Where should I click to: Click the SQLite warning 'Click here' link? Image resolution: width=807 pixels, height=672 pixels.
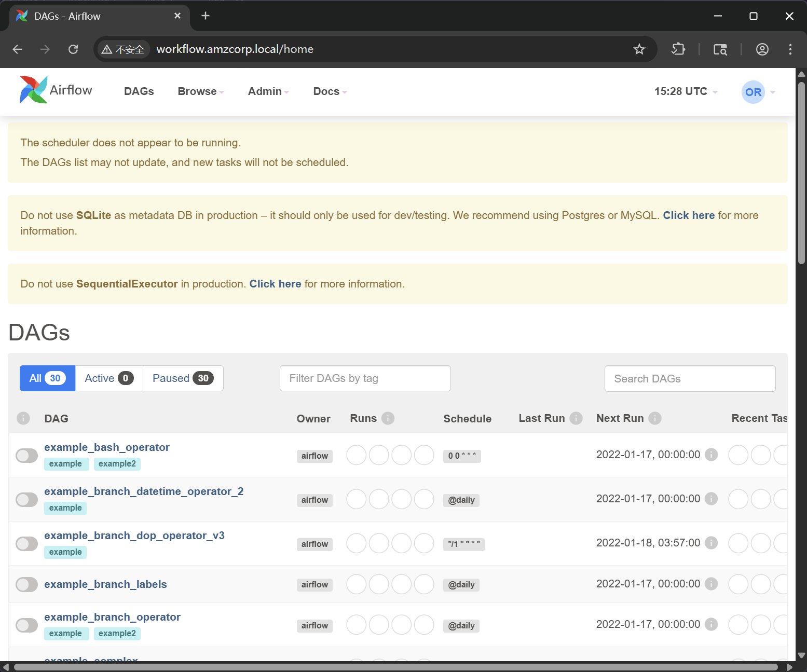(688, 215)
